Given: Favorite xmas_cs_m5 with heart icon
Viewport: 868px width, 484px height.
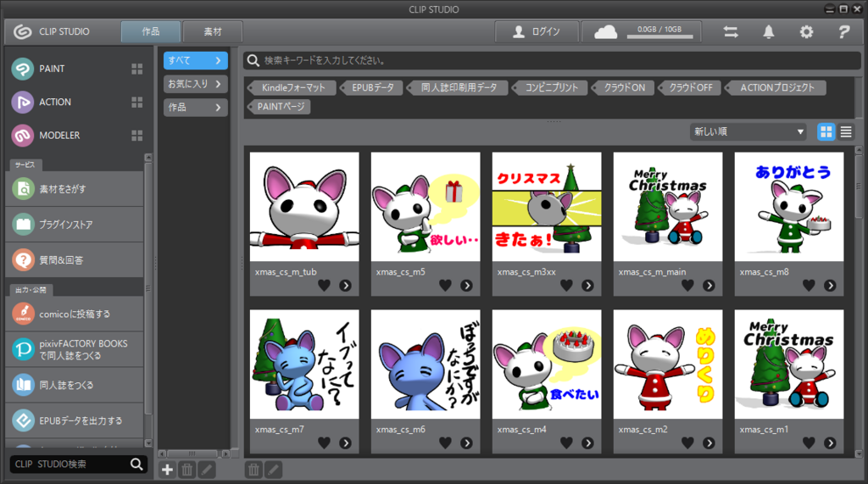Looking at the screenshot, I should click(x=446, y=285).
